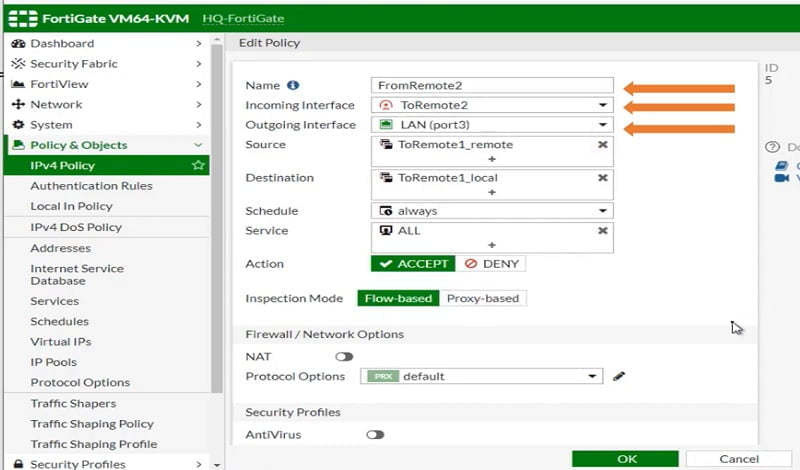Click the ToRemote2 tunnel interface icon

386,105
